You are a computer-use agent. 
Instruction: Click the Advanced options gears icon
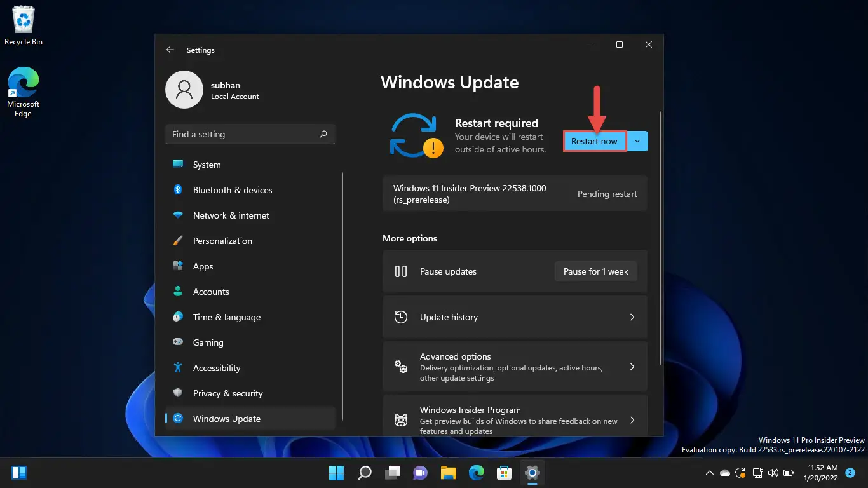(x=401, y=367)
